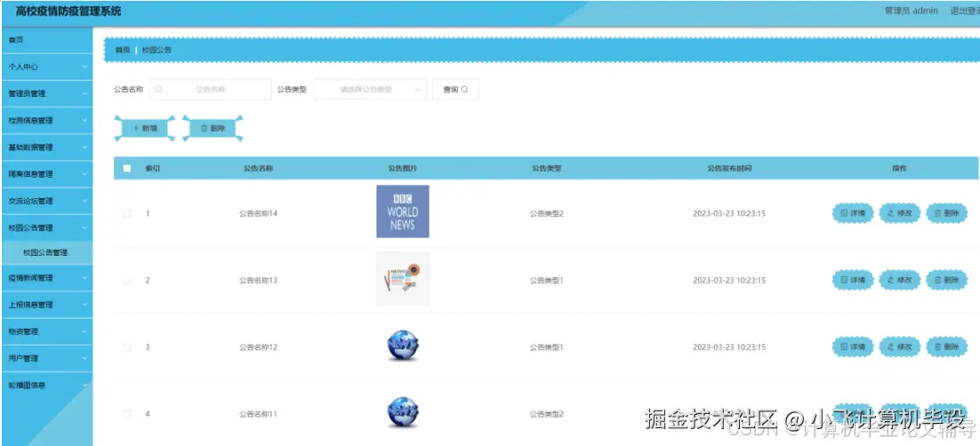Screen dimensions: 980x446
Task: Click 公告类型1 in the 公告名称12 row
Action: (547, 347)
